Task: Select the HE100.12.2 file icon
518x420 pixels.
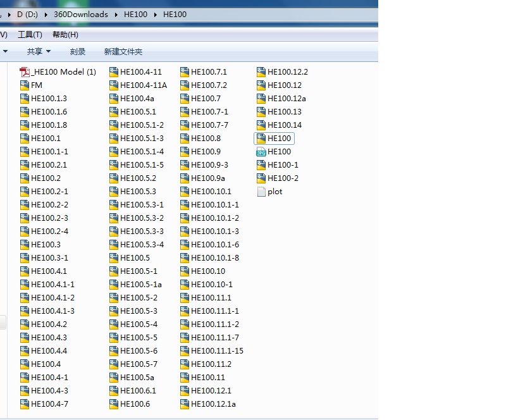Action: [261, 72]
